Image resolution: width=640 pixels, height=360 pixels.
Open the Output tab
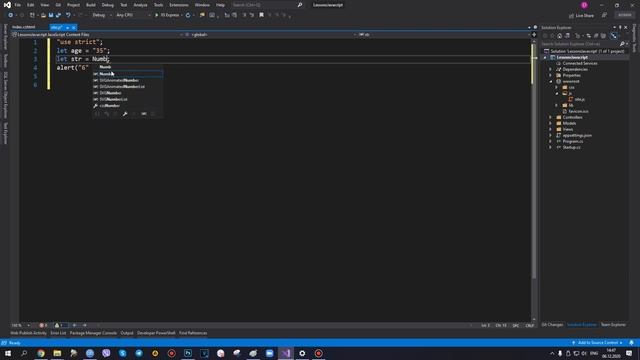[x=127, y=333]
